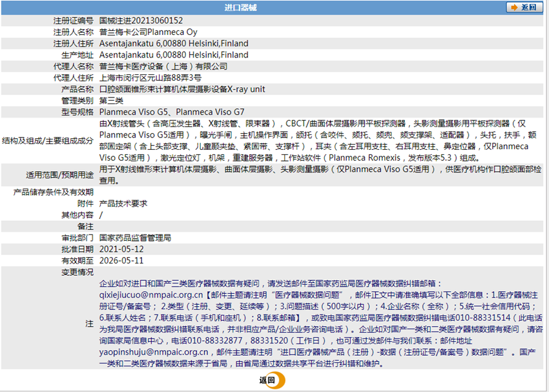The width and height of the screenshot is (549, 392).
Task: Click the 代理人住所 label
Action: (x=73, y=77)
